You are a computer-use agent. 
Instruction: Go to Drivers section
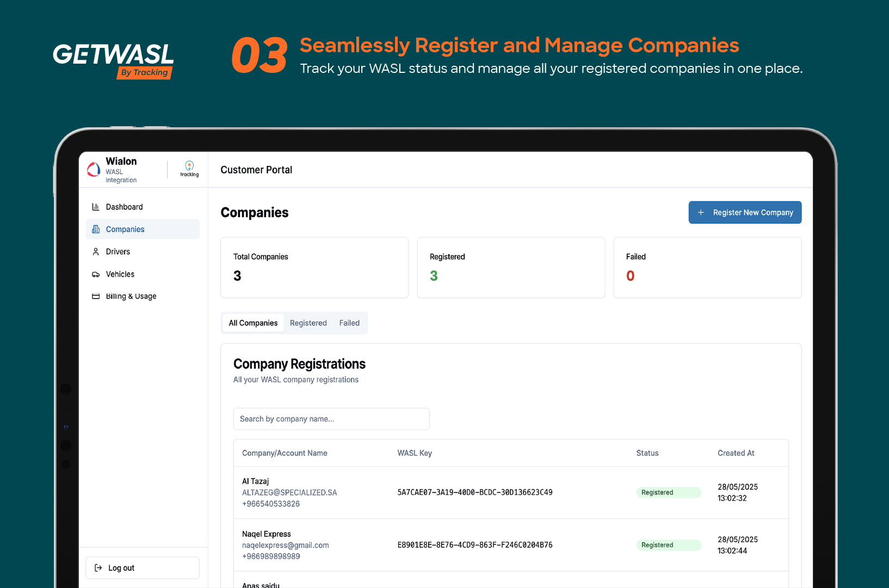[x=143, y=252]
